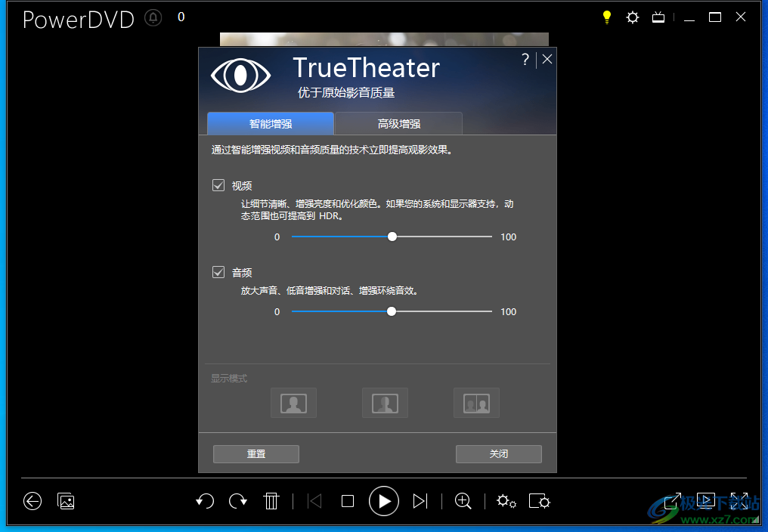This screenshot has height=532, width=768.
Task: Click the yellow lightbulb tips icon
Action: [607, 17]
